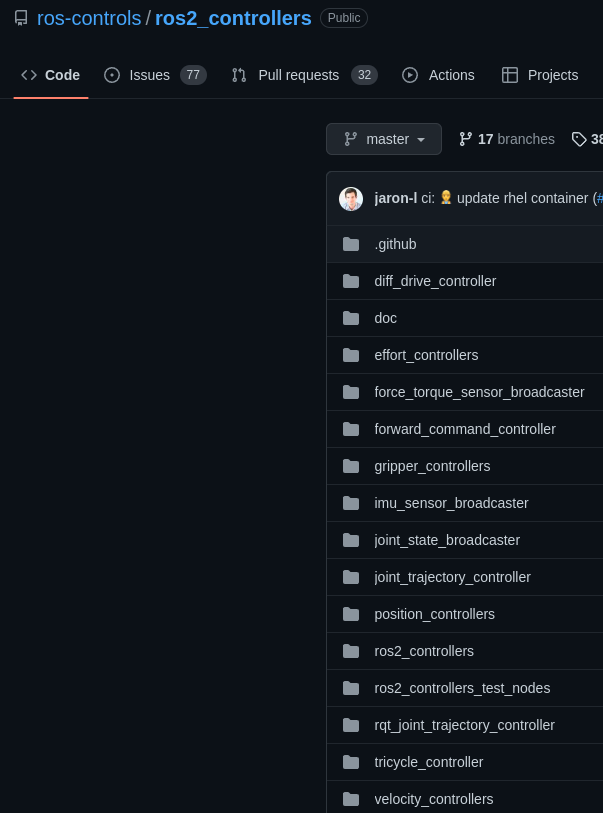Image resolution: width=603 pixels, height=813 pixels.
Task: Click the folder icon for .github
Action: (x=351, y=244)
